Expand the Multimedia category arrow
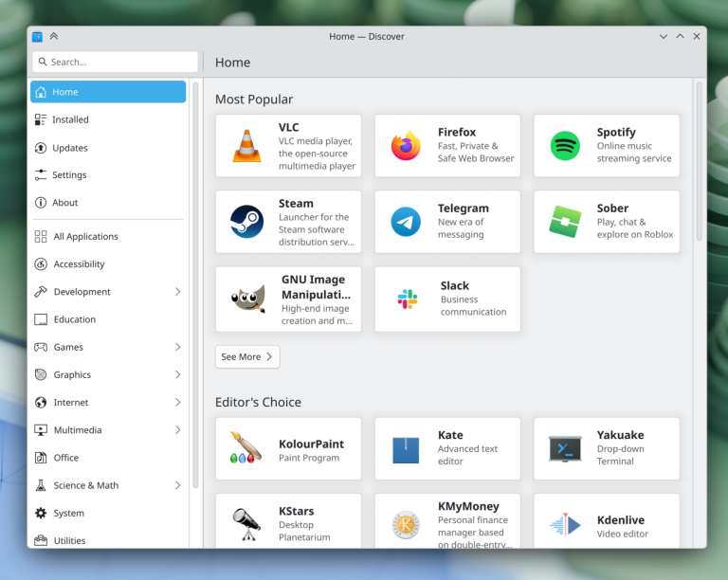 pyautogui.click(x=178, y=430)
